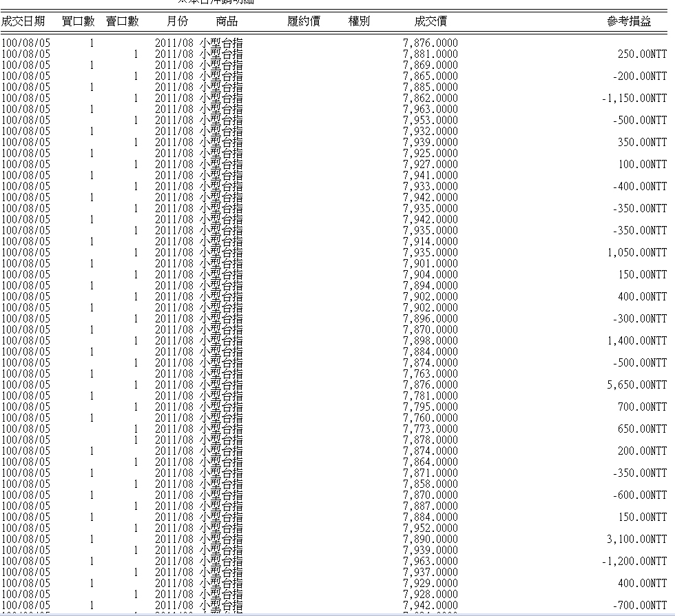Screen dimensions: 675x616
Task: Select the price value 7,898.0000
Action: pyautogui.click(x=430, y=341)
